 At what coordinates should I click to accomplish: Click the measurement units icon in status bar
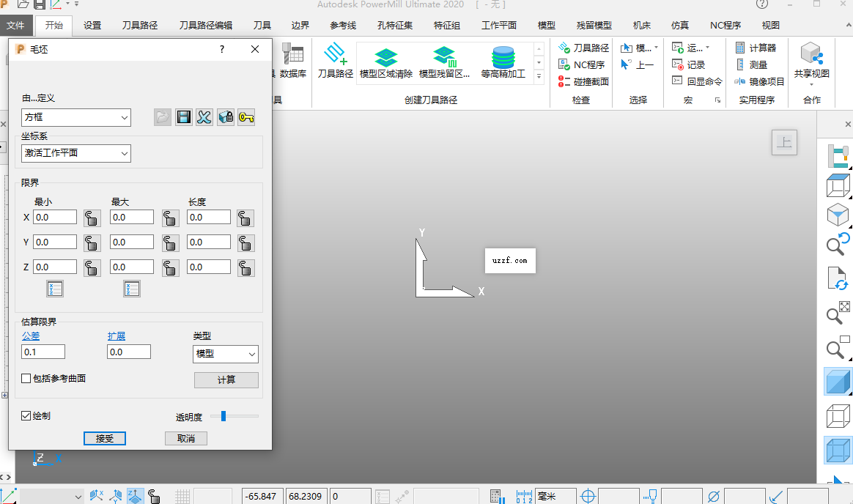[525, 495]
